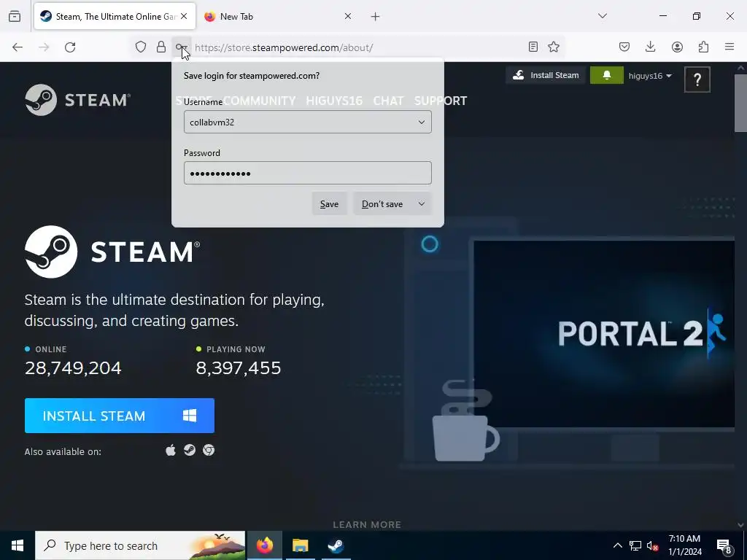The image size is (747, 560).
Task: Click the 8,397,455 playing now count
Action: click(x=239, y=368)
